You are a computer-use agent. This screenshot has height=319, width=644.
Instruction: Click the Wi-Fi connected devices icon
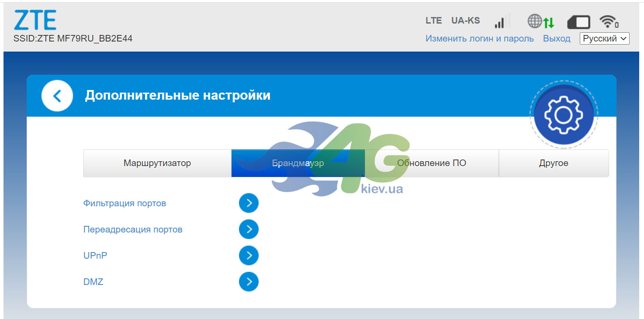point(609,21)
